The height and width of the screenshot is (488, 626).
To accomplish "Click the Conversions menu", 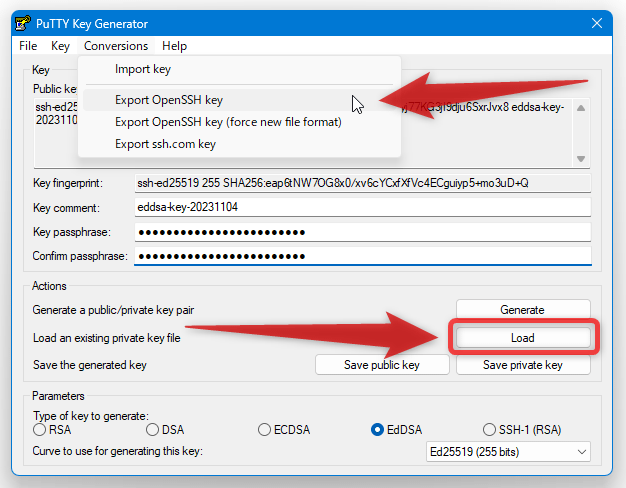I will tap(116, 46).
